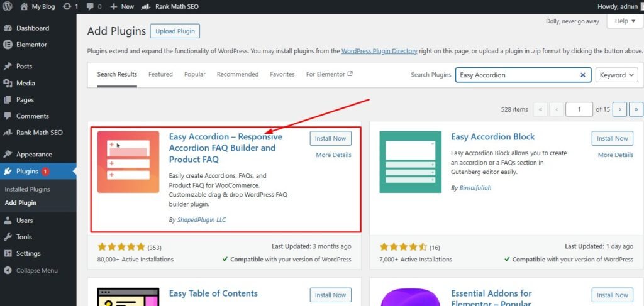Viewport: 644px width, 306px height.
Task: View More Details for ShapedPlugin Easy Accordion
Action: tap(333, 155)
